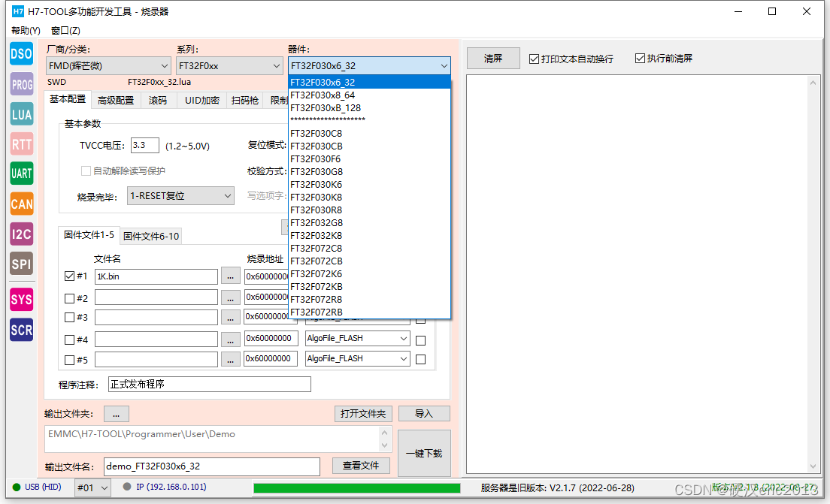
Task: Select FT32F072CB in the list
Action: pos(369,261)
